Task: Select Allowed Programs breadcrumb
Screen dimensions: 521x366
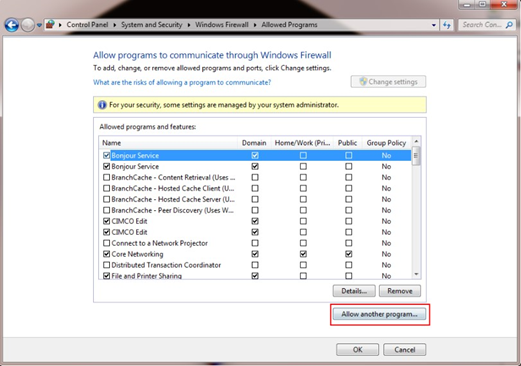Action: click(289, 25)
